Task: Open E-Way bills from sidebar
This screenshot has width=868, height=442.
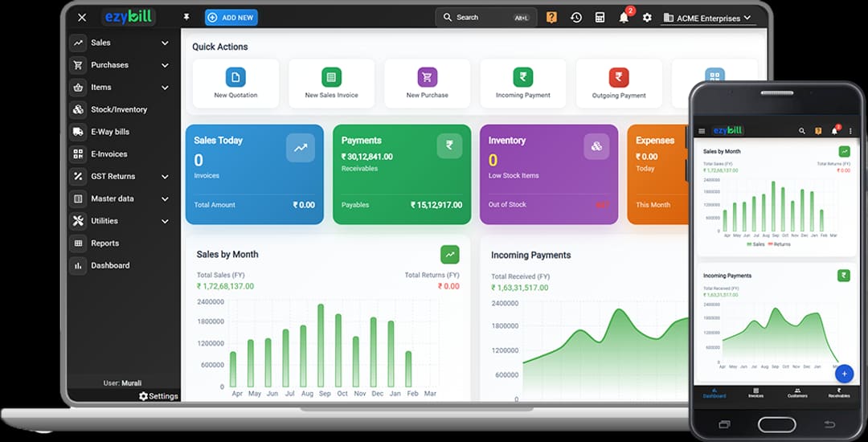Action: tap(109, 132)
